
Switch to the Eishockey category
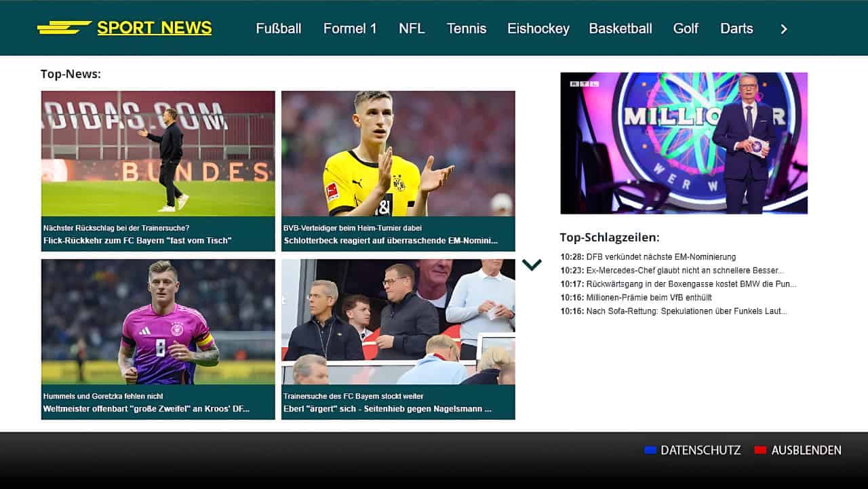click(538, 28)
